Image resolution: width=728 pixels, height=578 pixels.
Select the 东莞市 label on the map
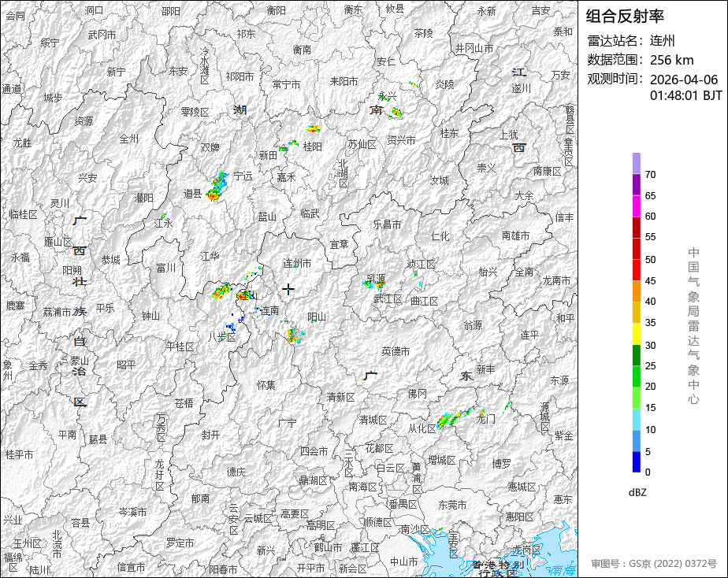(x=452, y=505)
